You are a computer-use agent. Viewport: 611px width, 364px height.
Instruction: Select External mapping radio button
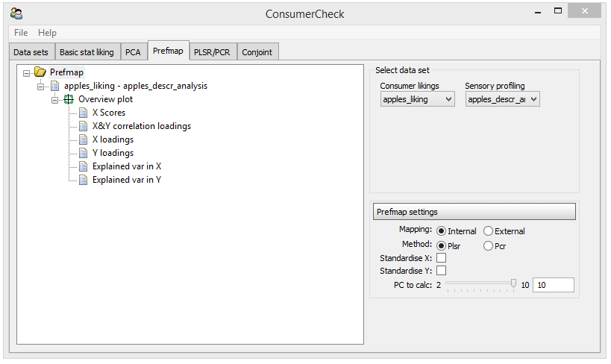point(488,231)
